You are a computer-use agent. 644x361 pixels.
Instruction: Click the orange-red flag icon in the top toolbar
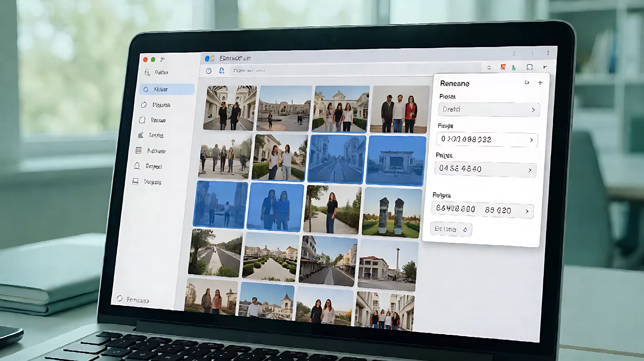coord(503,67)
